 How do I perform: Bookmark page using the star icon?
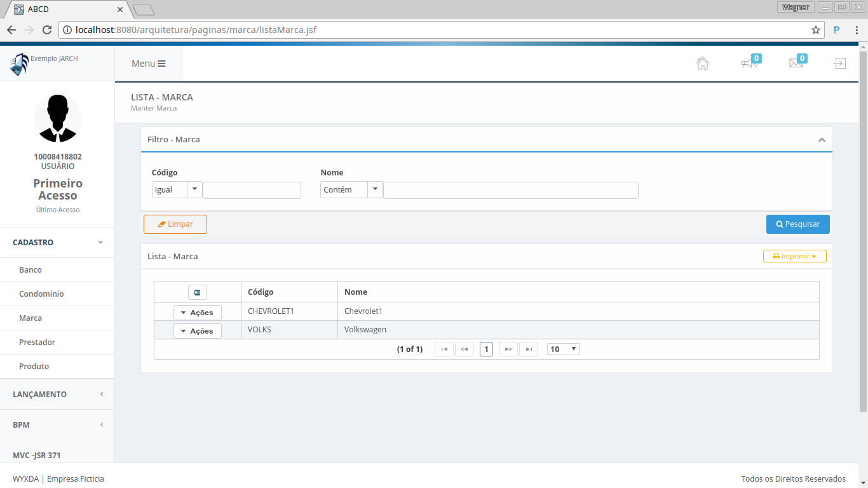point(815,30)
